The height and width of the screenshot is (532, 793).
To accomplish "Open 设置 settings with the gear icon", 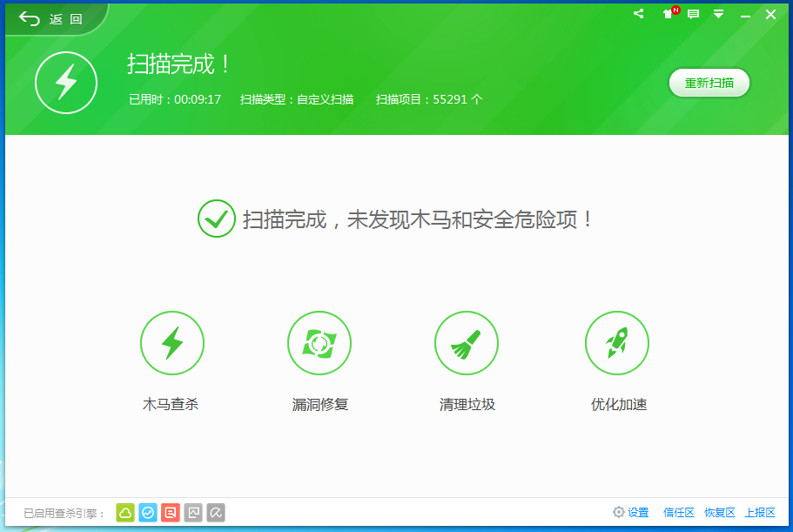I will pos(631,512).
